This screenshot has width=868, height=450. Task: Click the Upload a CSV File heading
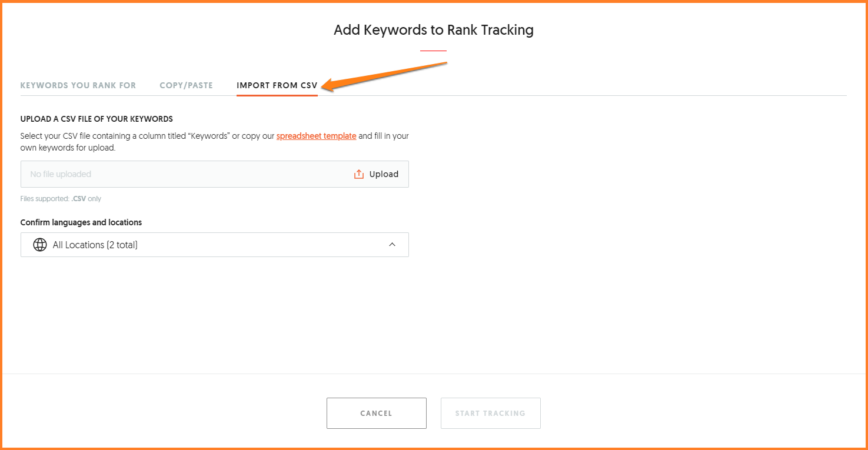click(97, 119)
